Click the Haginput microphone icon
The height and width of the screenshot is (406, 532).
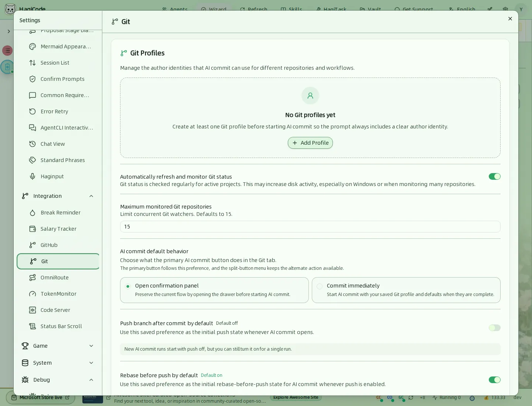point(33,176)
